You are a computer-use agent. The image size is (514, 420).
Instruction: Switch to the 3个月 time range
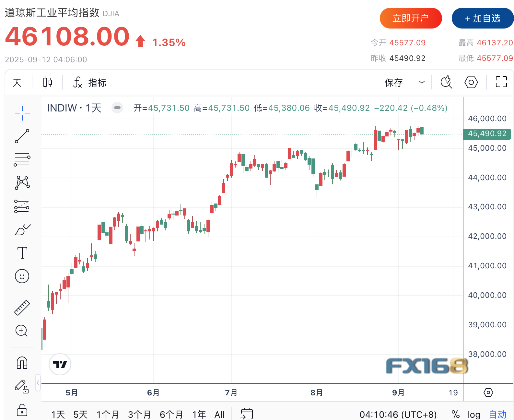[x=139, y=414]
